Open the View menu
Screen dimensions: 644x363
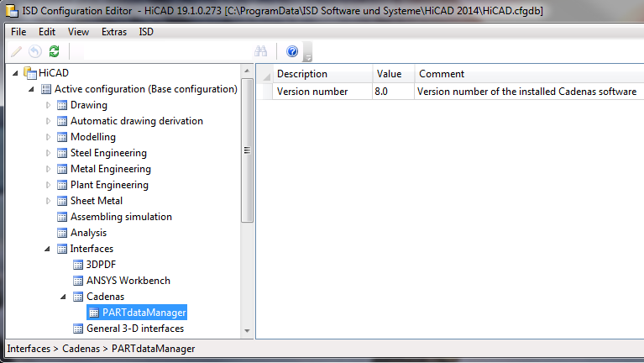[x=78, y=32]
